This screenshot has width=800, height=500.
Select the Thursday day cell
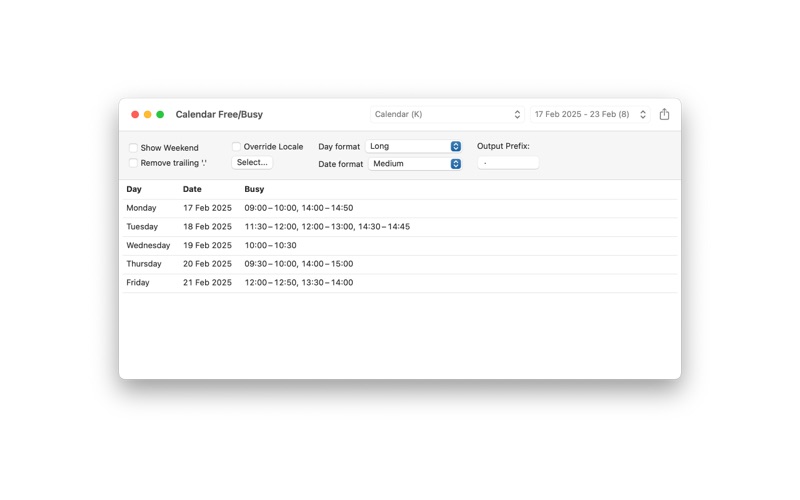coord(144,264)
